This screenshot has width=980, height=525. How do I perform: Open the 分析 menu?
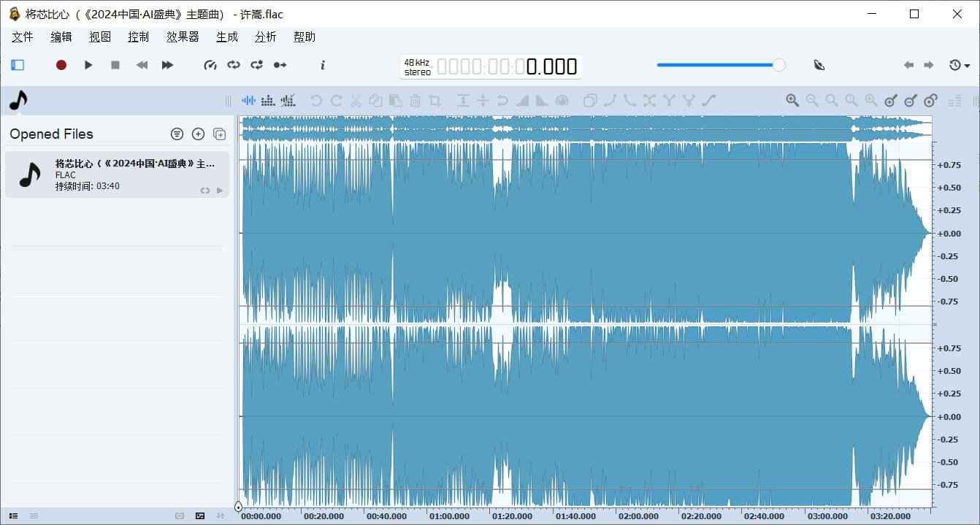point(266,37)
